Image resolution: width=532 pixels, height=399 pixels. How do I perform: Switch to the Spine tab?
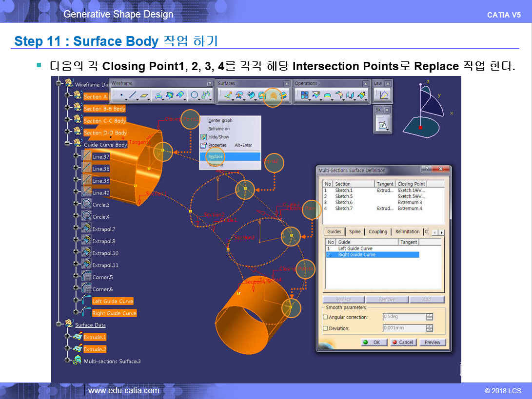355,232
